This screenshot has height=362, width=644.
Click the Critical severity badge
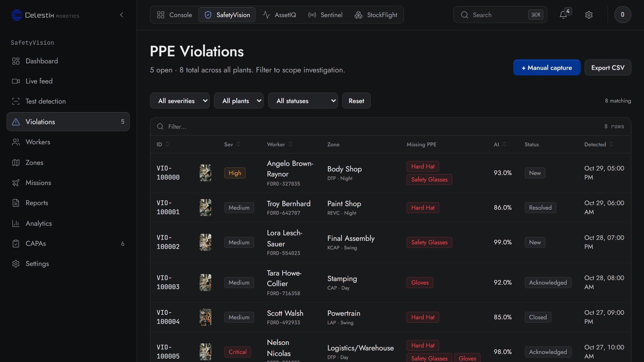point(237,352)
